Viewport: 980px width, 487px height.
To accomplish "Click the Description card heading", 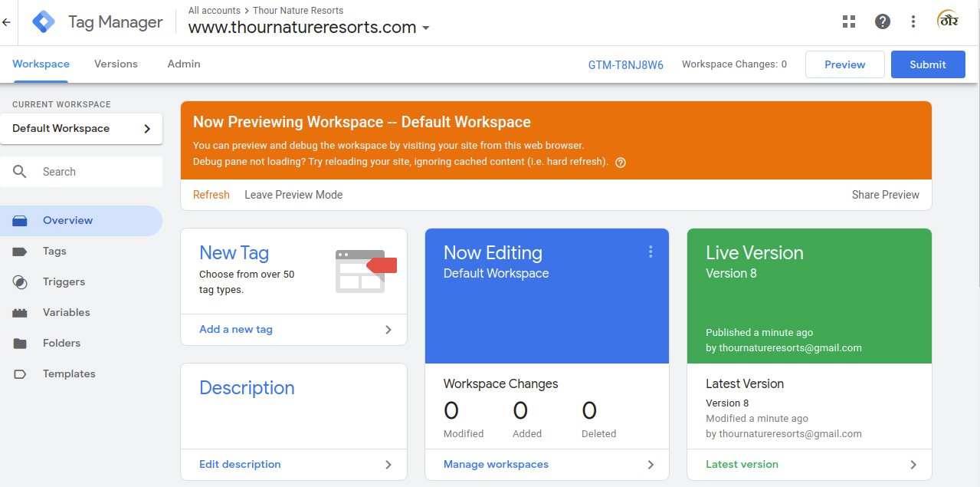I will [247, 388].
